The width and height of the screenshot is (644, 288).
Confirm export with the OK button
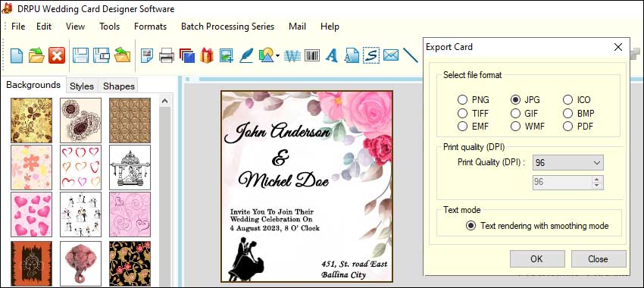pos(537,259)
